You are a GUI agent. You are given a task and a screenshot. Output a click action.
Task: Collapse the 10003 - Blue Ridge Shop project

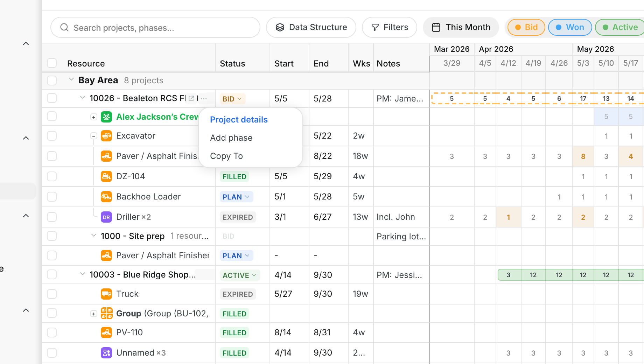click(83, 274)
